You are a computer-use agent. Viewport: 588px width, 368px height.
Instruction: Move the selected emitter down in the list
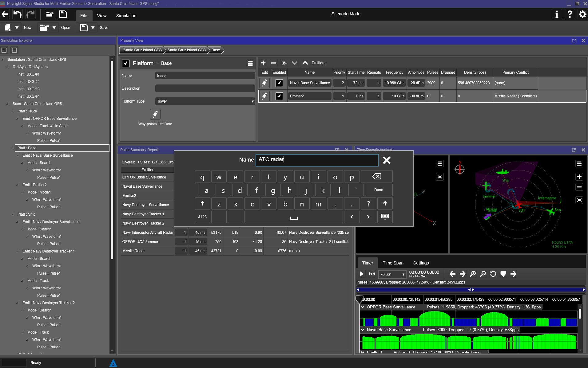(295, 63)
